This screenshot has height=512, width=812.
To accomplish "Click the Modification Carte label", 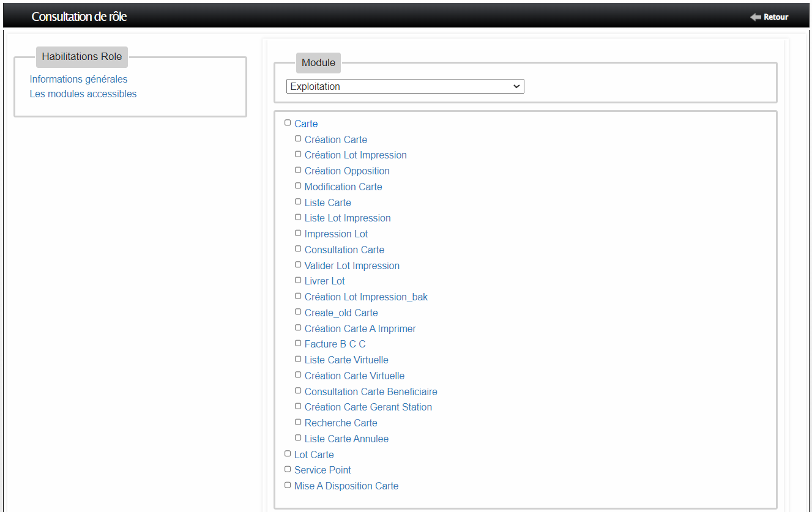I will [343, 187].
